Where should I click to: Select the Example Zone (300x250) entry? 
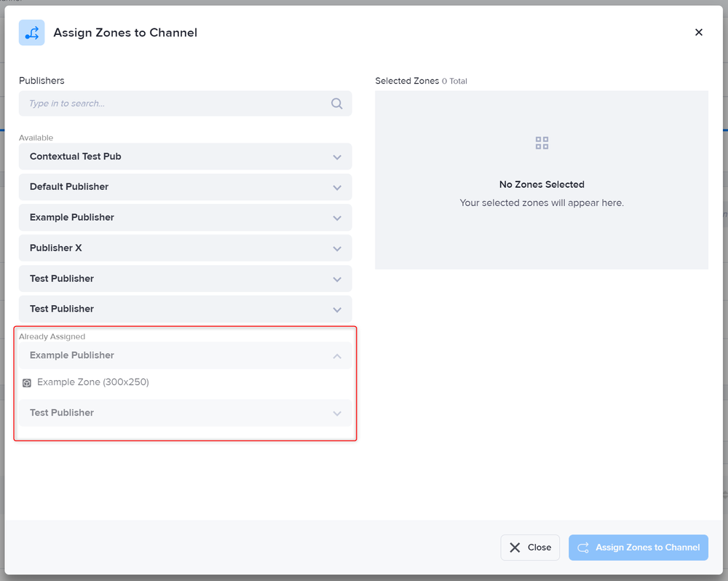[93, 382]
